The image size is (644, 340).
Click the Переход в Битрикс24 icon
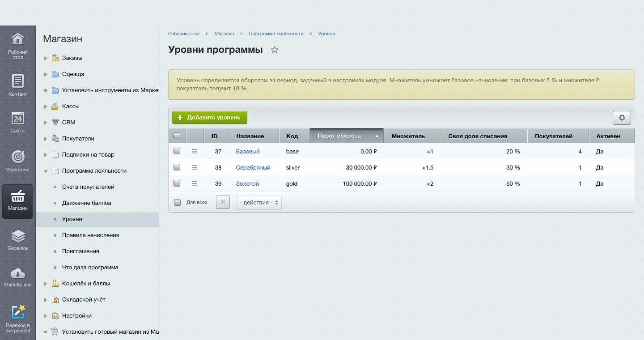click(x=18, y=312)
